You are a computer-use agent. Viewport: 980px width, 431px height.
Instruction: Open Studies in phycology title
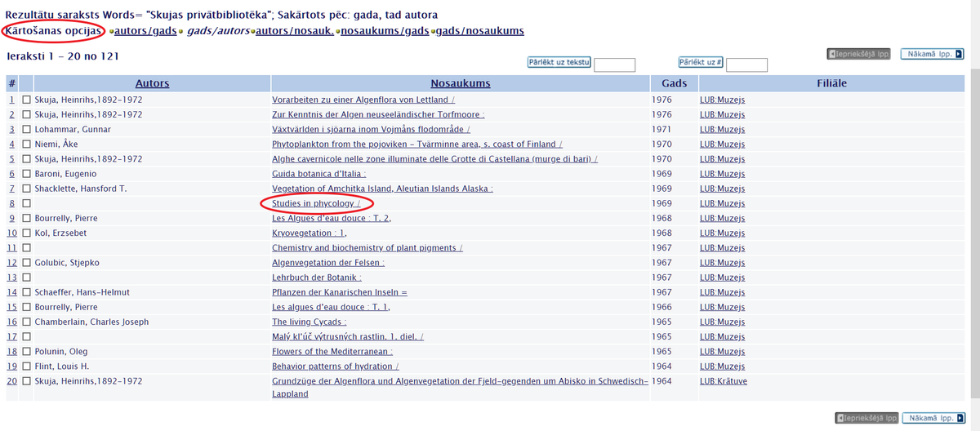[x=316, y=203]
